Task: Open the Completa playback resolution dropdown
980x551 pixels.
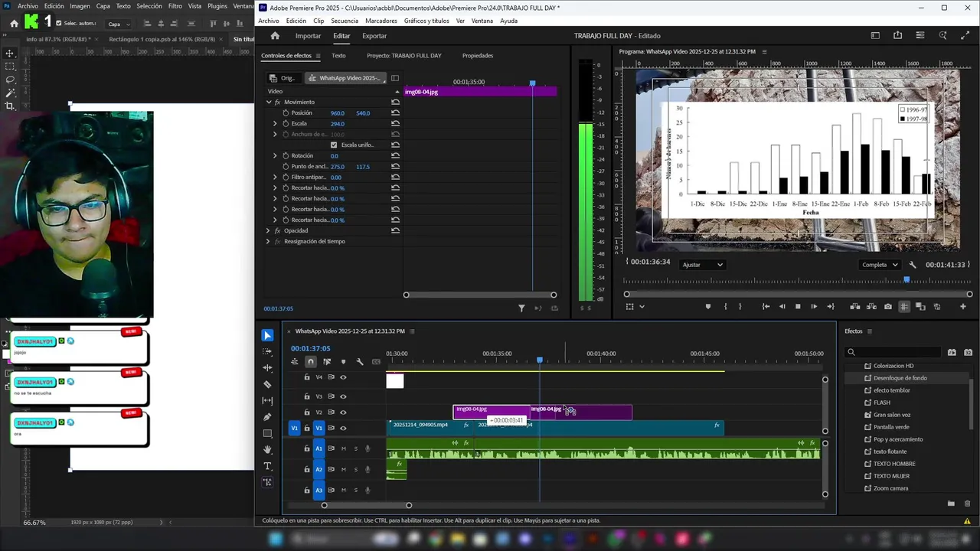Action: tap(880, 265)
